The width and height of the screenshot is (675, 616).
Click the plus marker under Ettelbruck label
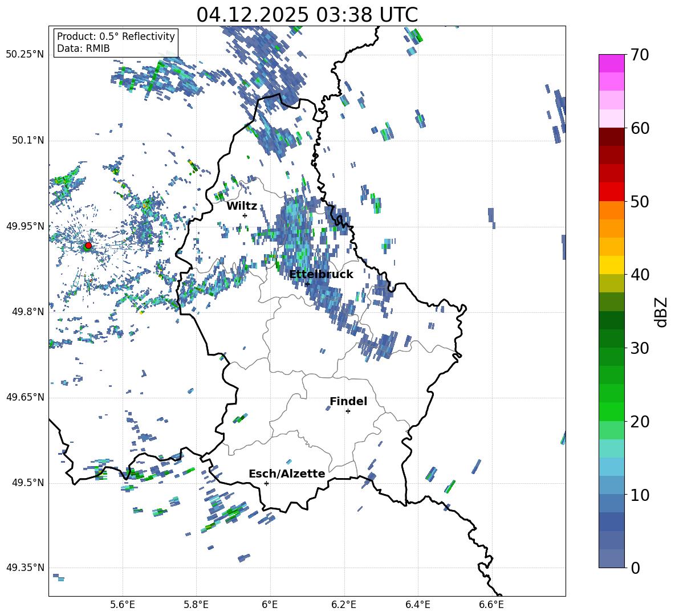[x=307, y=284]
